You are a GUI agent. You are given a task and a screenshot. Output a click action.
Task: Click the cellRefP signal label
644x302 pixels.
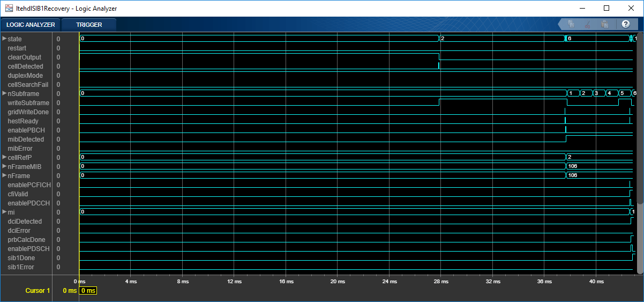20,158
